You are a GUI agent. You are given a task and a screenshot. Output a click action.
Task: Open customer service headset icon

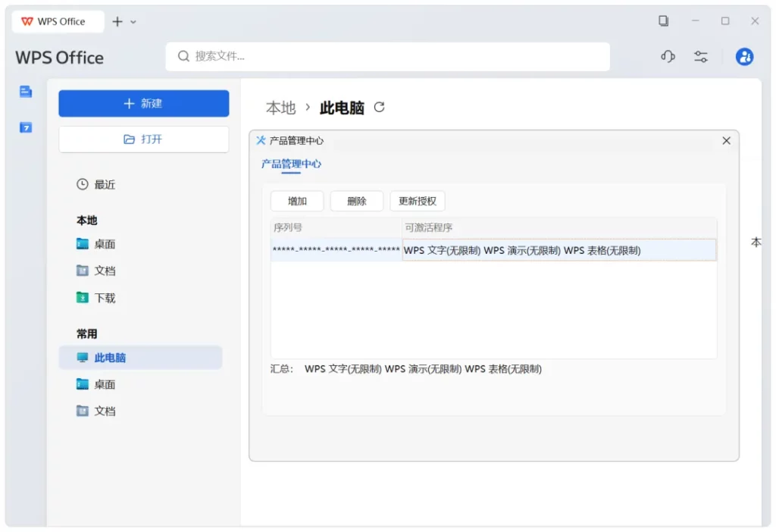pos(668,56)
